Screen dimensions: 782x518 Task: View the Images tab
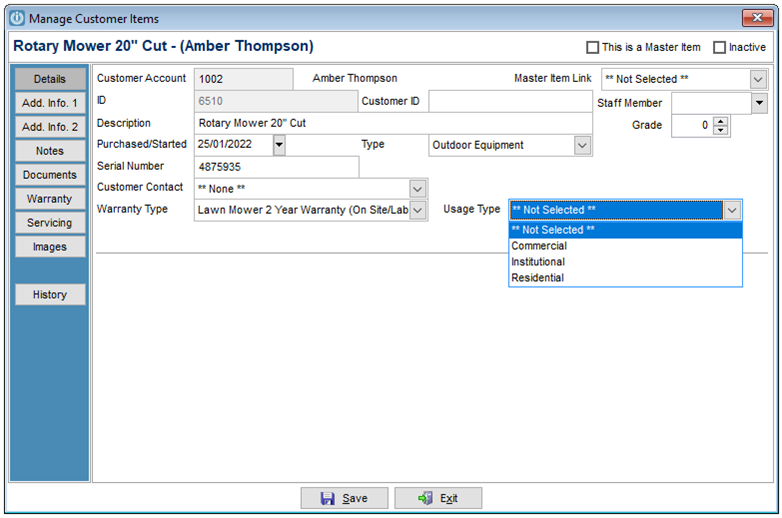(50, 247)
